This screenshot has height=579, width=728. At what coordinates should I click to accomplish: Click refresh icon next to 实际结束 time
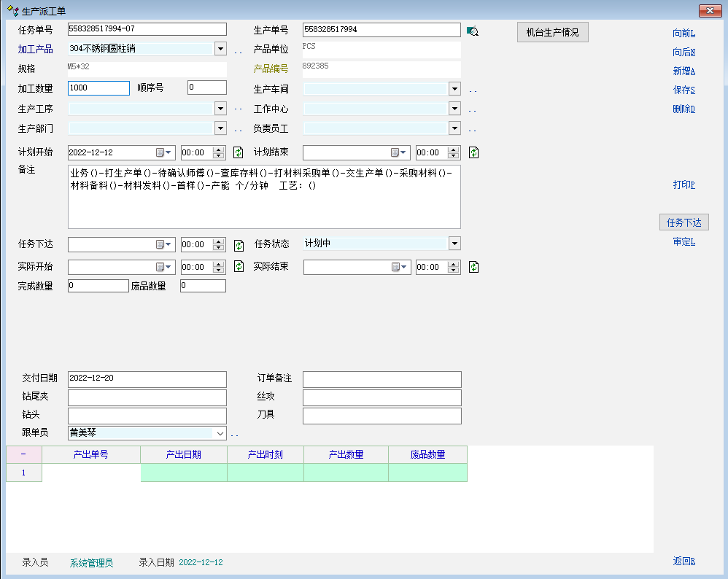click(473, 267)
